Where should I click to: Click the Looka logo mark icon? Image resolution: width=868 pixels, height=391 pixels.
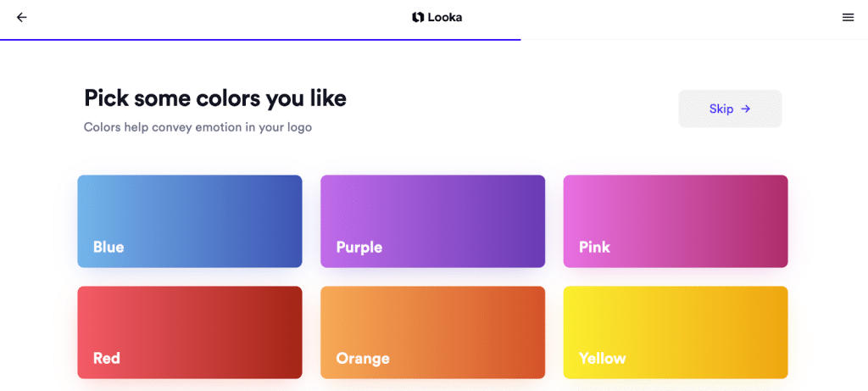[418, 17]
